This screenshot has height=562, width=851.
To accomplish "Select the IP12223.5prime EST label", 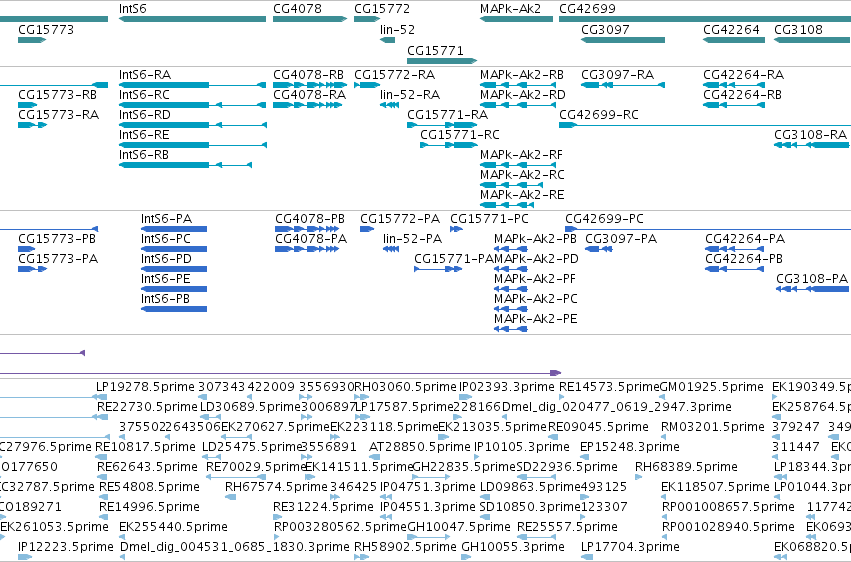I will click(x=66, y=547).
